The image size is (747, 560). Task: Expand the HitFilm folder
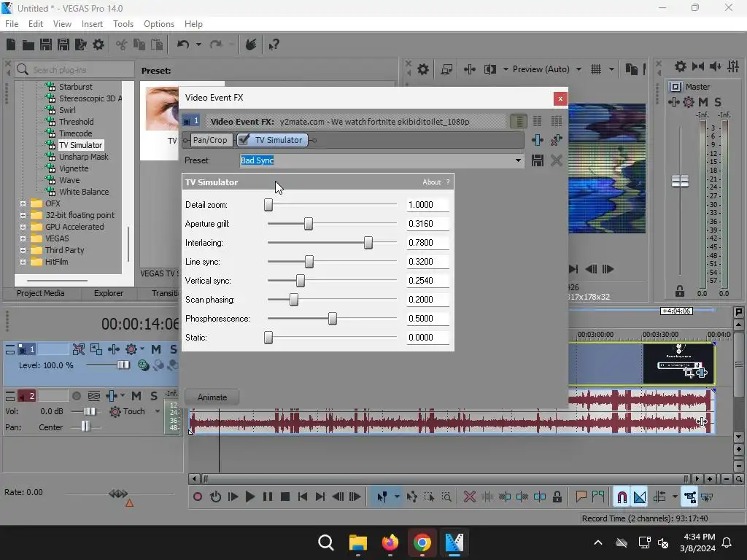(x=23, y=262)
